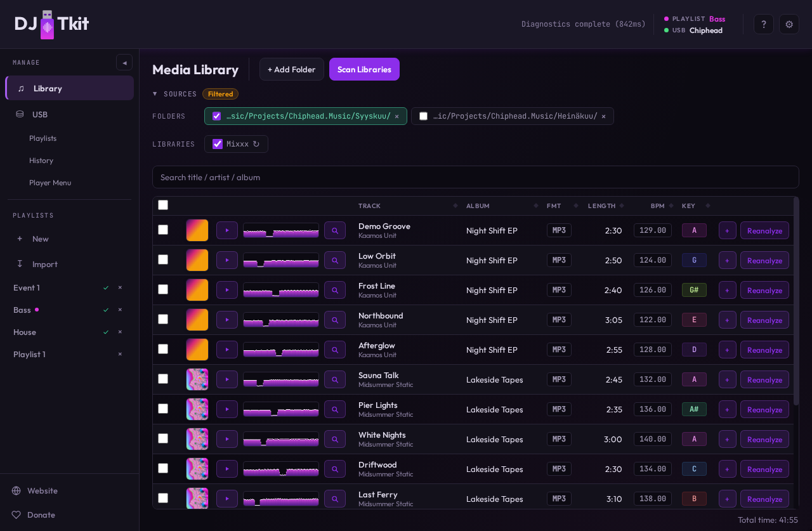This screenshot has height=531, width=812.
Task: Sort by Album column
Action: (502, 206)
